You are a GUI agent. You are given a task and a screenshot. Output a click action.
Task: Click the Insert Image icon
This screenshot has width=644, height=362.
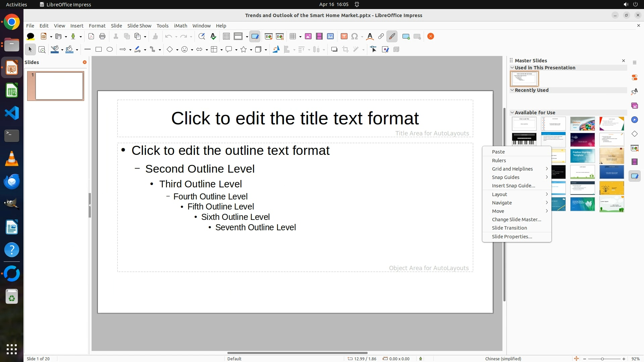pos(308,37)
